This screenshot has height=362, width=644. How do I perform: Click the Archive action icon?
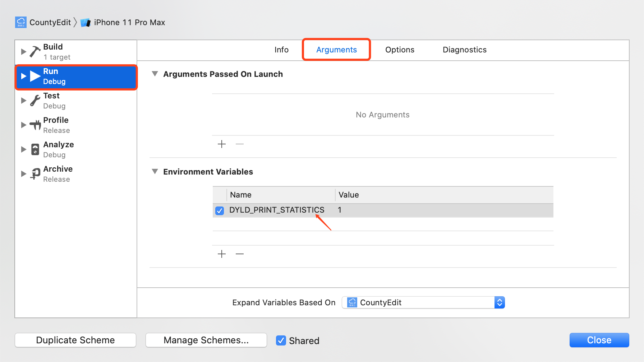point(35,174)
